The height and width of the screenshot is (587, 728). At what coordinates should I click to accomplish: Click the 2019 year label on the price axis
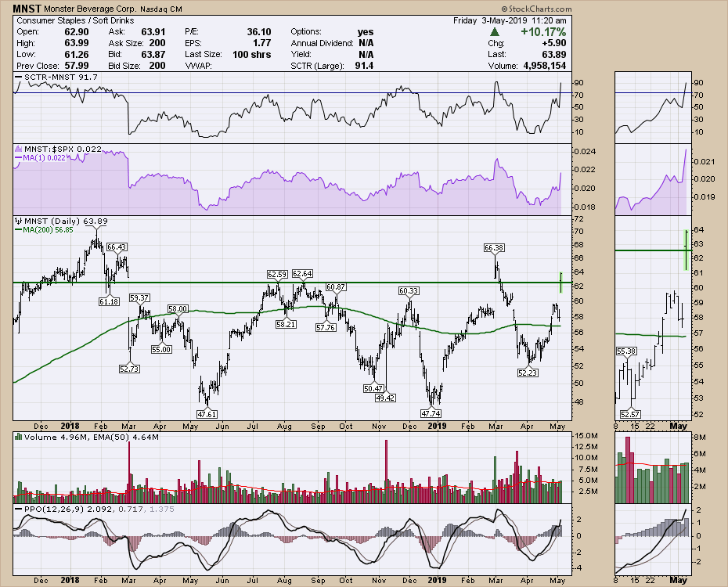tap(437, 426)
